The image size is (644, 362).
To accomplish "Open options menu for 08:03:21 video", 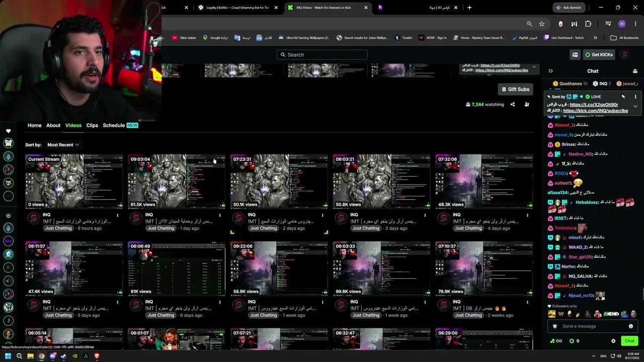I will (x=425, y=215).
